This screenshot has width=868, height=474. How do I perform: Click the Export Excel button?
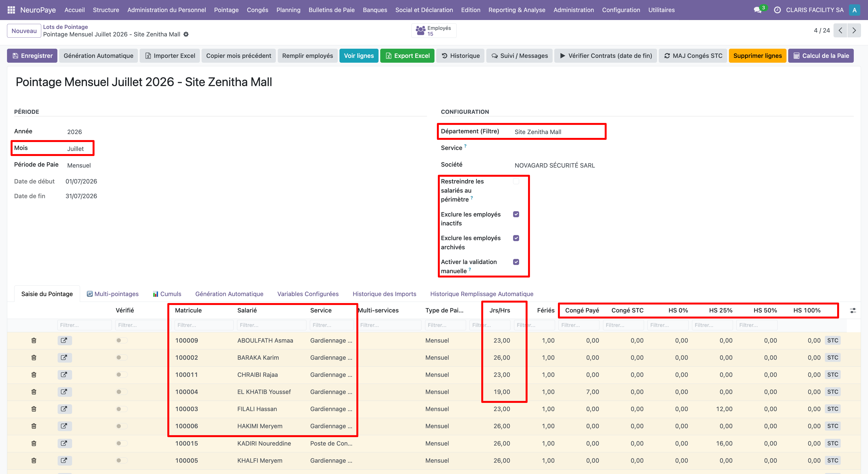407,56
